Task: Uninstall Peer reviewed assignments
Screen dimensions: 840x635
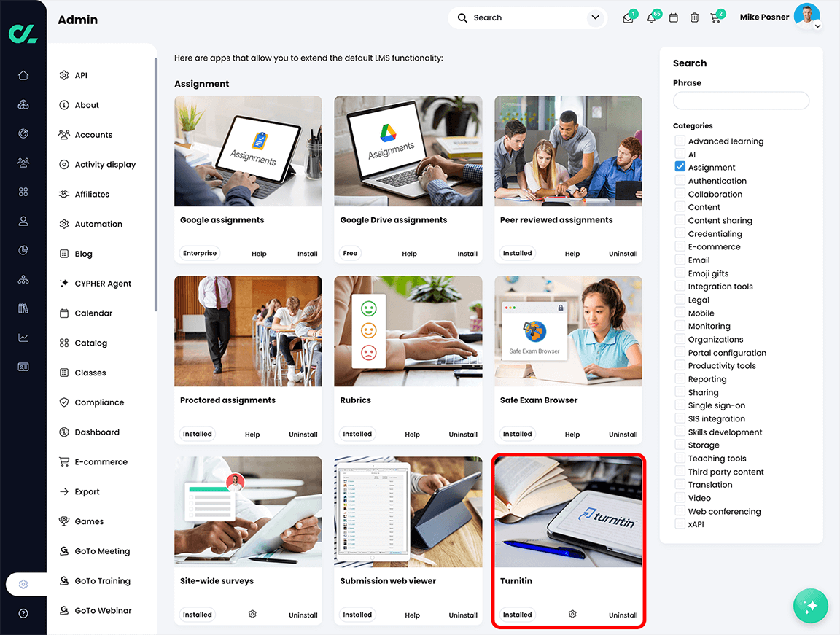Action: tap(623, 254)
